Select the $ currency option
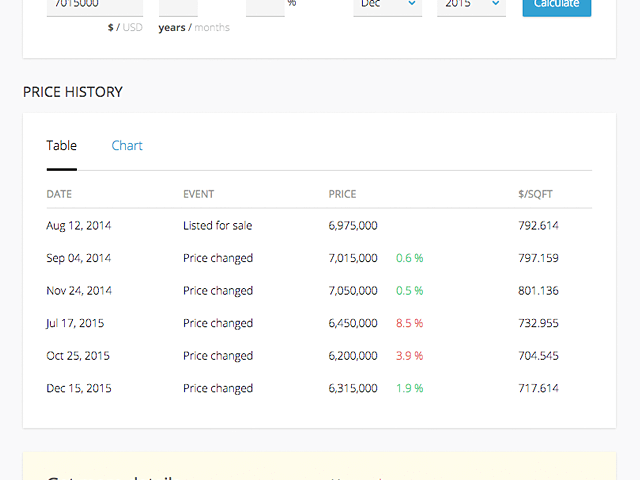The height and width of the screenshot is (480, 640). (x=110, y=27)
